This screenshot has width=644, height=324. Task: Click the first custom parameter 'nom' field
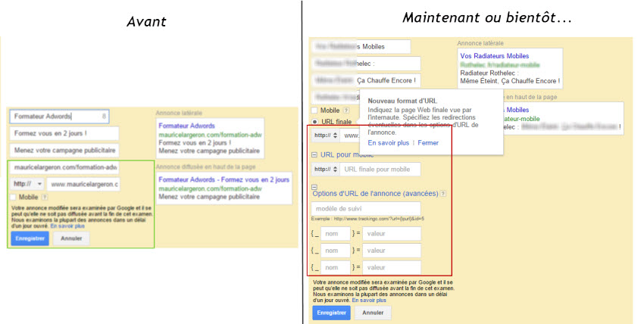336,234
